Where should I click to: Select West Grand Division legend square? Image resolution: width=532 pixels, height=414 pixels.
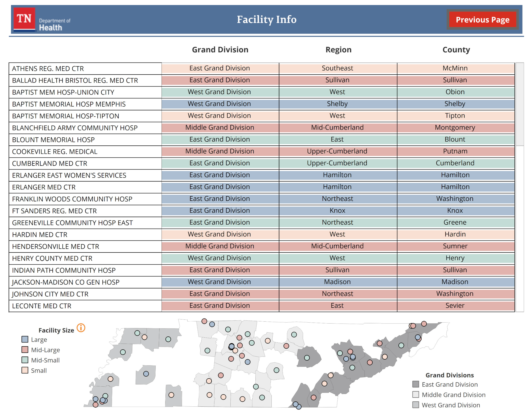[x=416, y=405]
